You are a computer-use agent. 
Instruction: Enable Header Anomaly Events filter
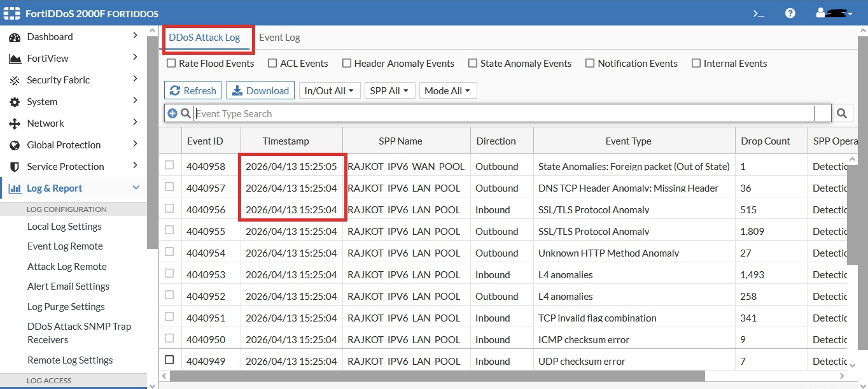[347, 63]
